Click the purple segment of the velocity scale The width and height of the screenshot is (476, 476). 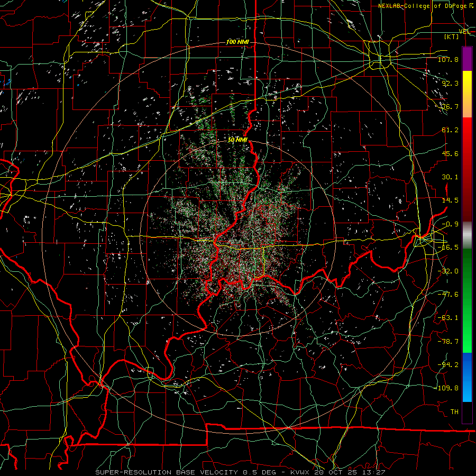point(467,59)
